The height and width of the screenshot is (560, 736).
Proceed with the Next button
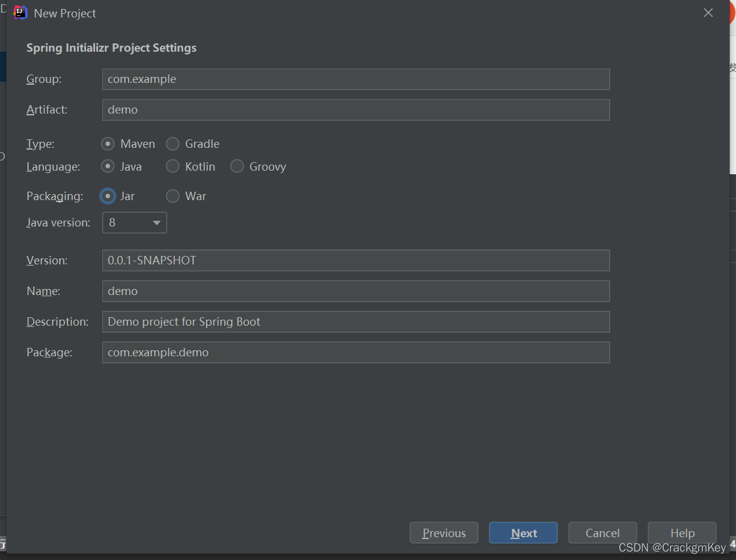[524, 533]
